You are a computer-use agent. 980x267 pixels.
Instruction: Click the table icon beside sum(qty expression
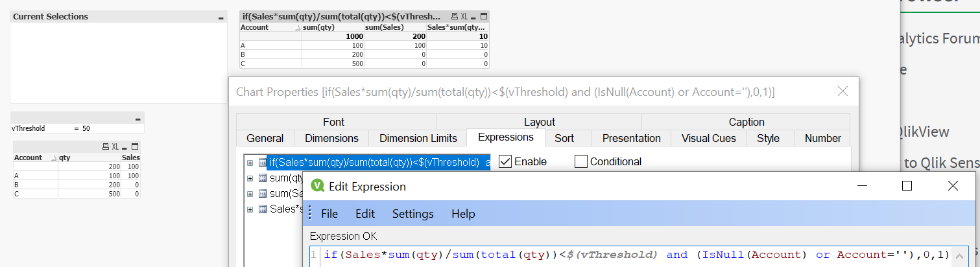(263, 178)
